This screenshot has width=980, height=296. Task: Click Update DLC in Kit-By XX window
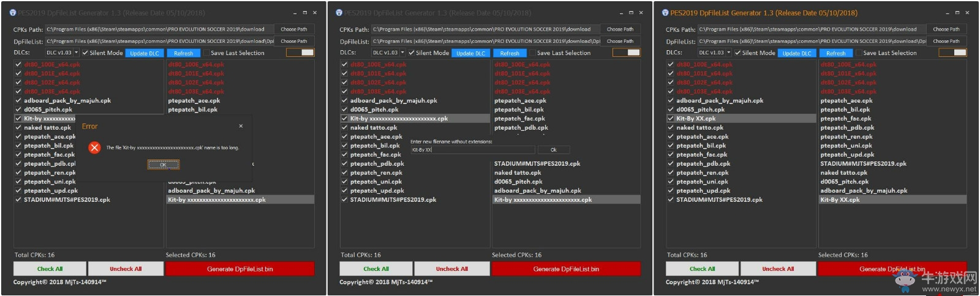pyautogui.click(x=797, y=53)
